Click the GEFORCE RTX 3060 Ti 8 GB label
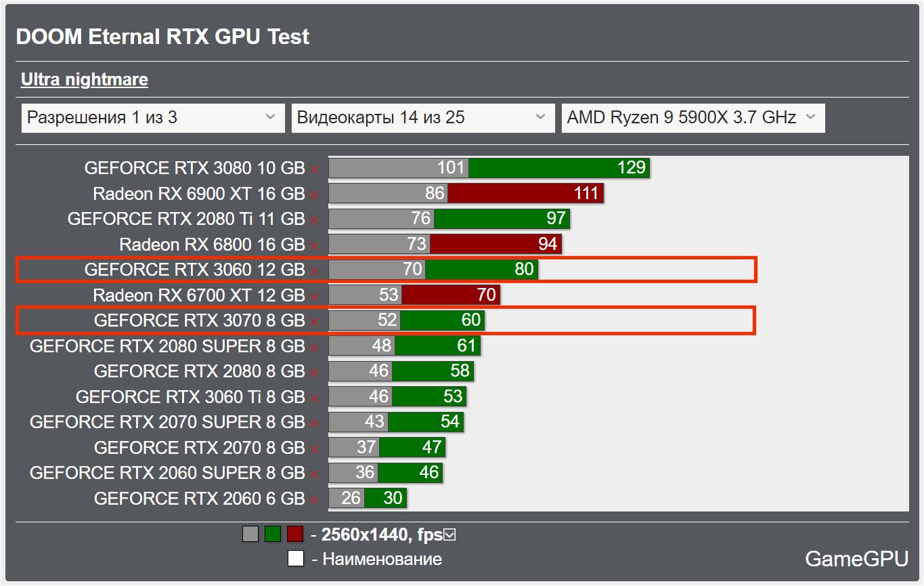The image size is (924, 586). tap(190, 397)
